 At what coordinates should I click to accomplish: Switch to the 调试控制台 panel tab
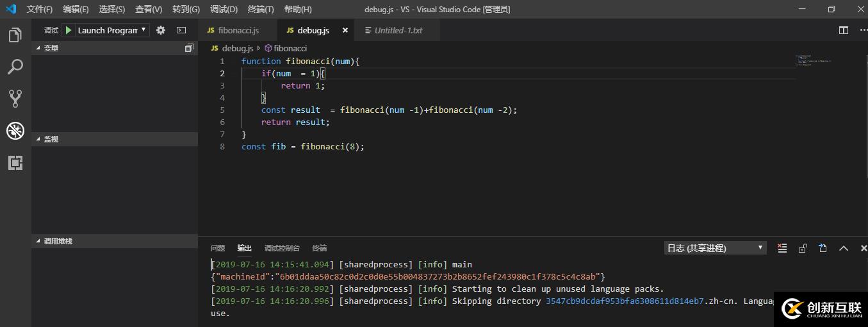point(282,248)
